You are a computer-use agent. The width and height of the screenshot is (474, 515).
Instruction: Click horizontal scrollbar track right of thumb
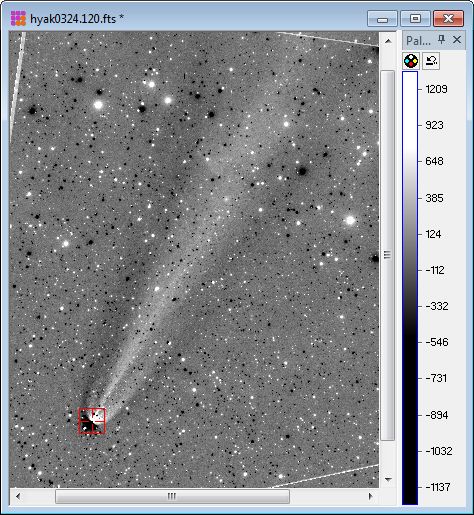pos(326,496)
